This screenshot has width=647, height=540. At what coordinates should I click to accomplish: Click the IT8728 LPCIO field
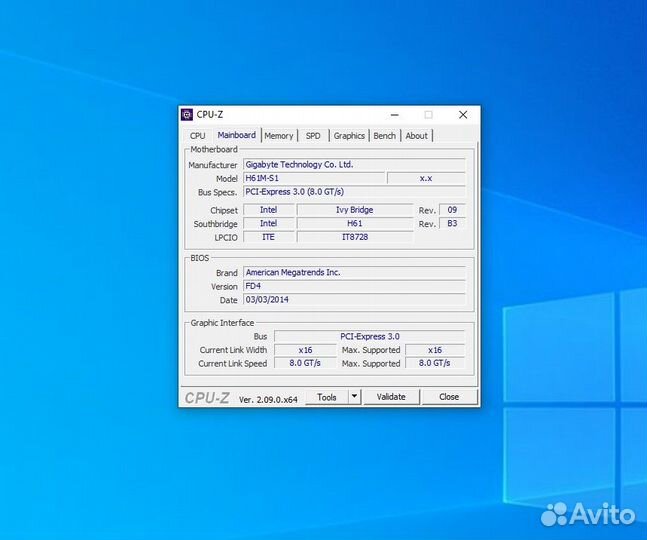point(354,237)
